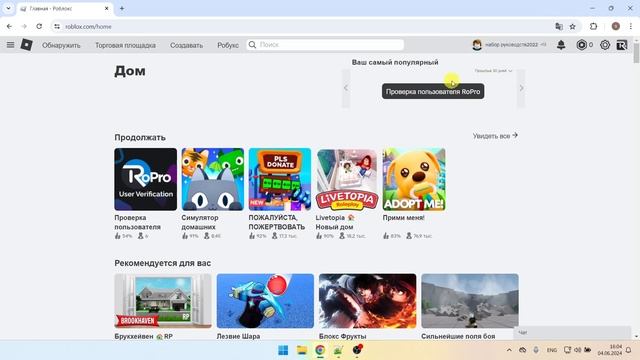Open the PLS DONATE thumbnail
Viewport: 640px width, 360px height.
[280, 179]
